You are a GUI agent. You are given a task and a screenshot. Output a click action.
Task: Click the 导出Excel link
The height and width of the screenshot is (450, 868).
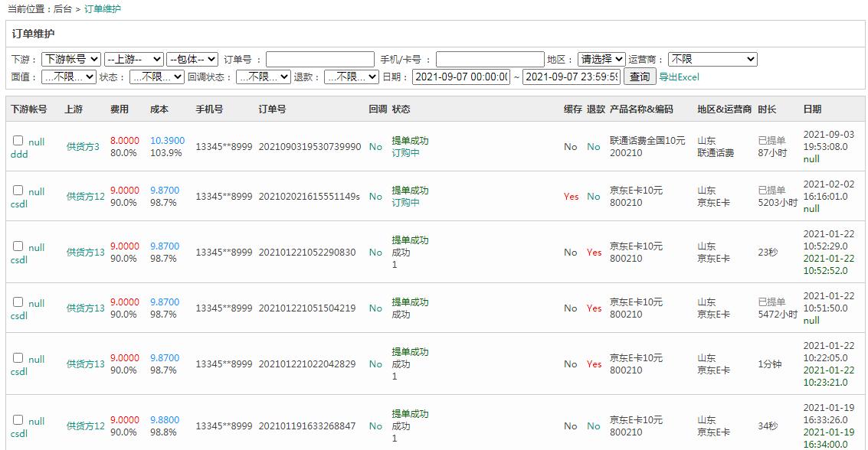(680, 77)
